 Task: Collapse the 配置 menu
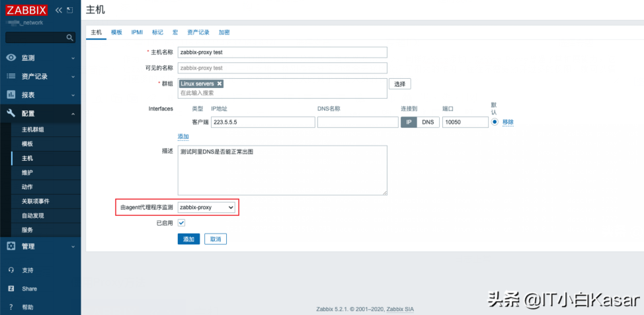click(73, 114)
